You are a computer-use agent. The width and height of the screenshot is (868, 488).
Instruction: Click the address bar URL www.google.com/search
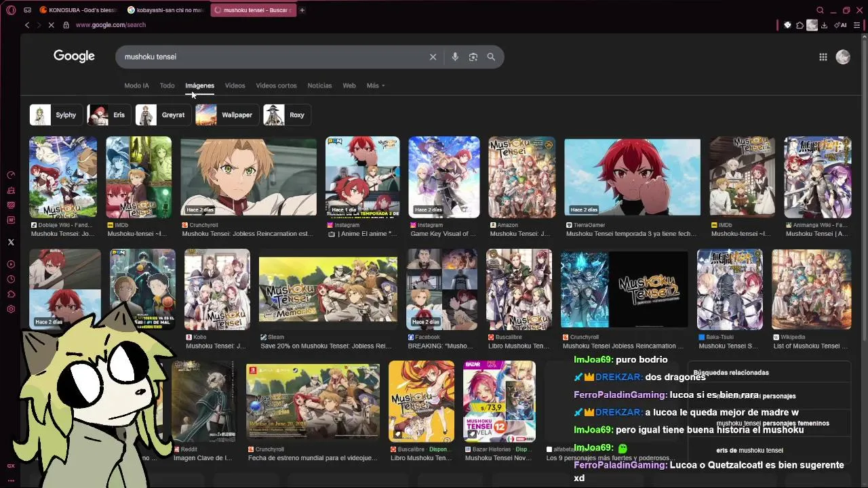click(111, 25)
